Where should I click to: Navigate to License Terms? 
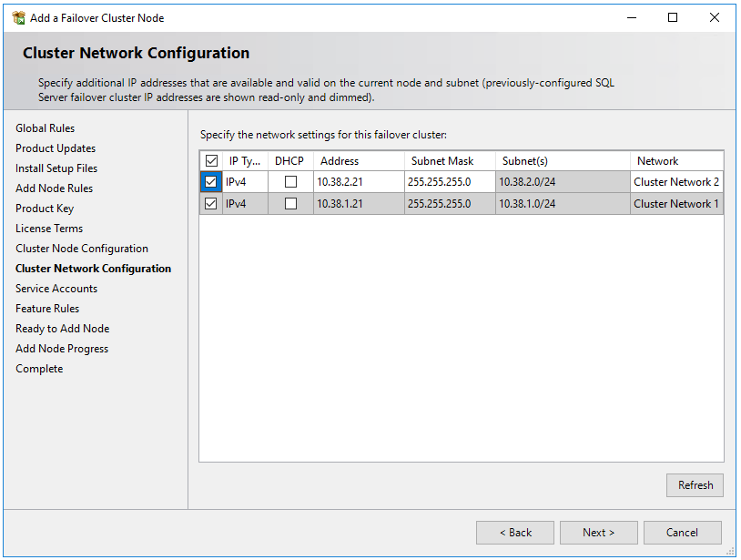[x=48, y=228]
